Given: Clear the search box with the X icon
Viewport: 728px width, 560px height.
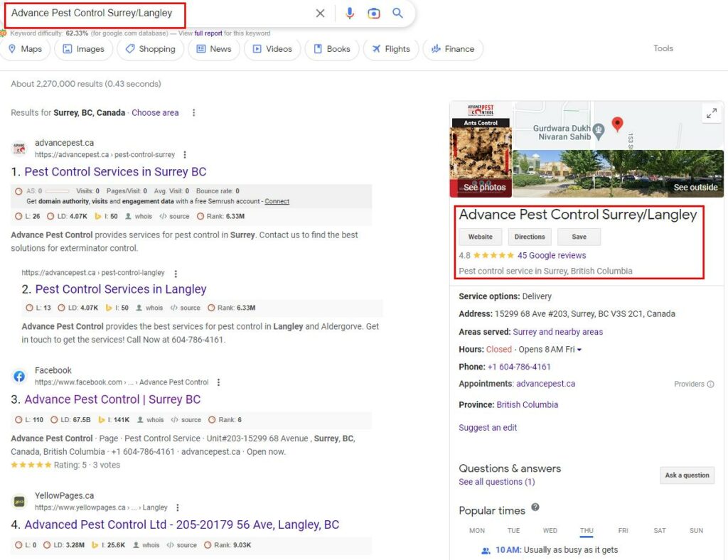Looking at the screenshot, I should tap(321, 14).
